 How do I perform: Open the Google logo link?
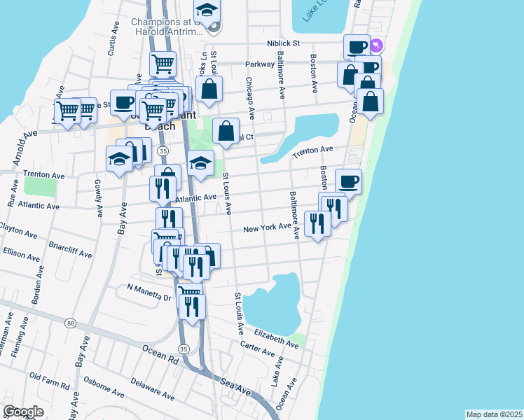click(23, 412)
